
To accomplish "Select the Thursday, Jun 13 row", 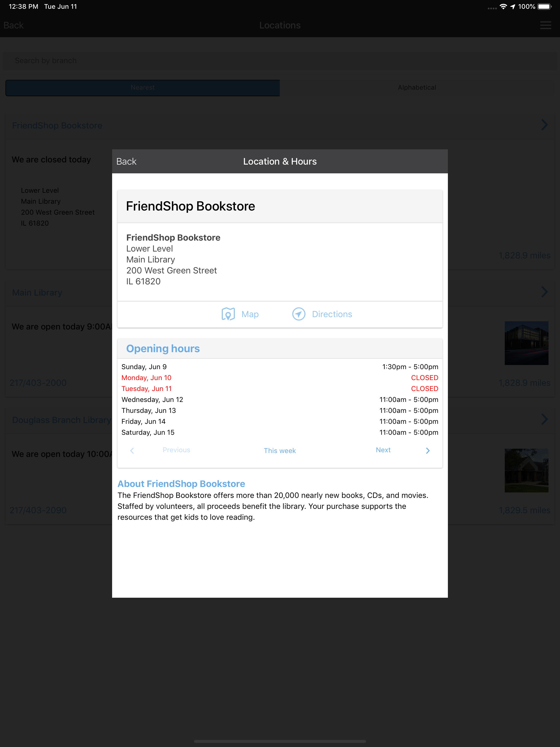I will (280, 411).
